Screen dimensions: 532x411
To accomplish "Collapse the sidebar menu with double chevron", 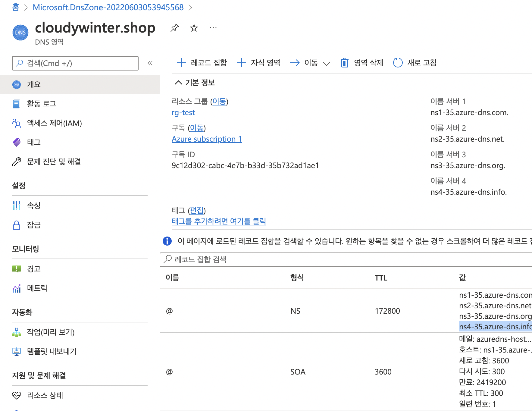I will (150, 63).
